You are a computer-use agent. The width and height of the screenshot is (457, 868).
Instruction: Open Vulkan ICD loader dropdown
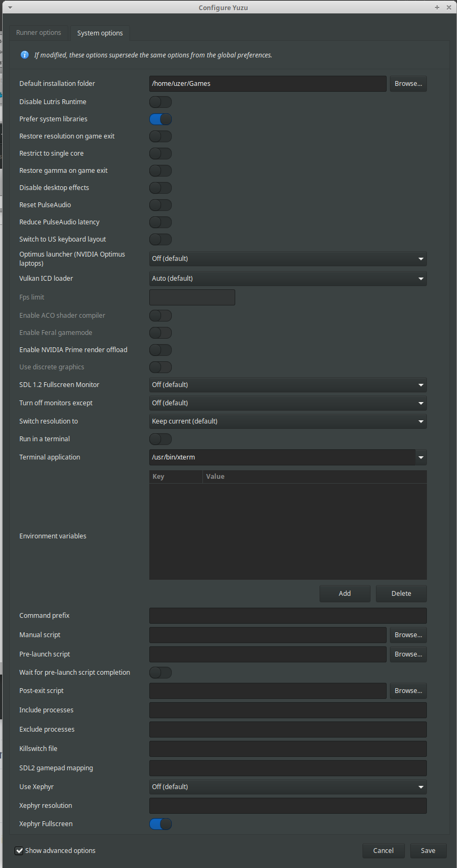click(288, 279)
